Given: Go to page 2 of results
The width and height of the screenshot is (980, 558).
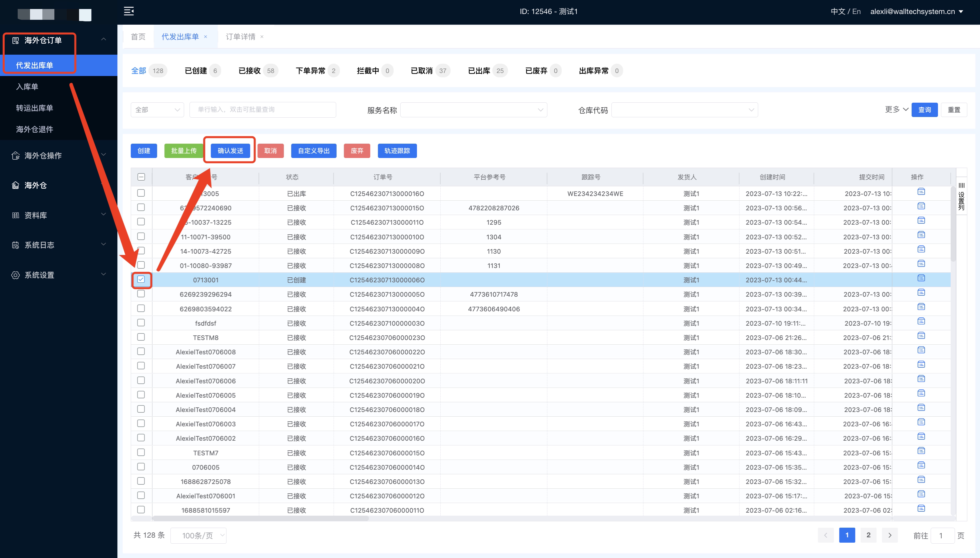Looking at the screenshot, I should (x=869, y=535).
